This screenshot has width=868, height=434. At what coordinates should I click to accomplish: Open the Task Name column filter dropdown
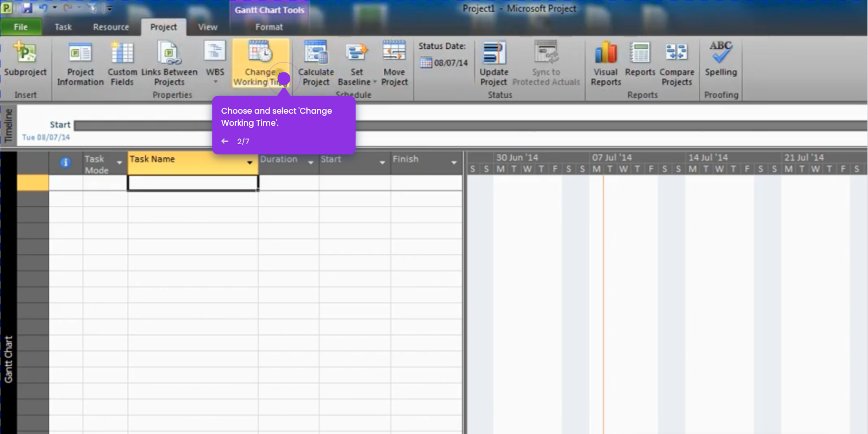pos(250,163)
